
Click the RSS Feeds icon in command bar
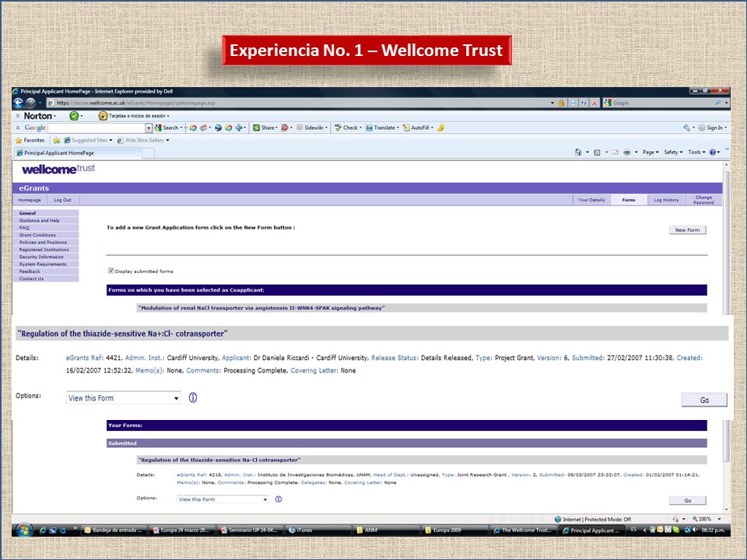click(x=597, y=152)
